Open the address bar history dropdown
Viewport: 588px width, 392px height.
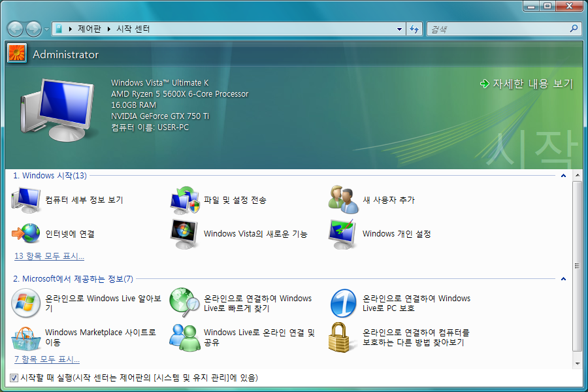399,29
